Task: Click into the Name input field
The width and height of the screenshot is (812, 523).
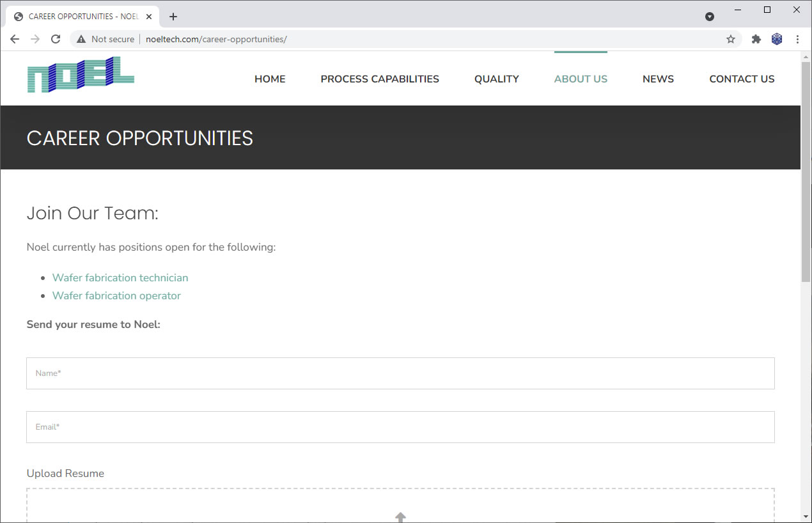Action: (x=400, y=373)
